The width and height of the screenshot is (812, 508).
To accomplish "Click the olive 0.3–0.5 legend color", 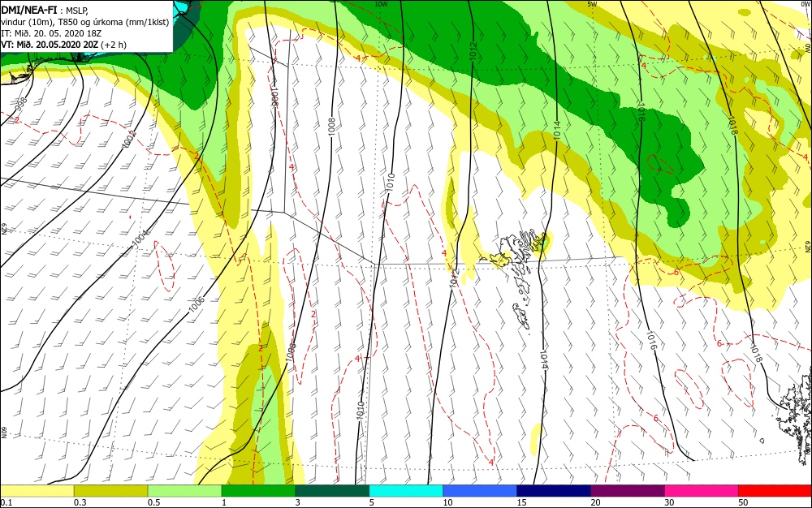I will pos(110,491).
